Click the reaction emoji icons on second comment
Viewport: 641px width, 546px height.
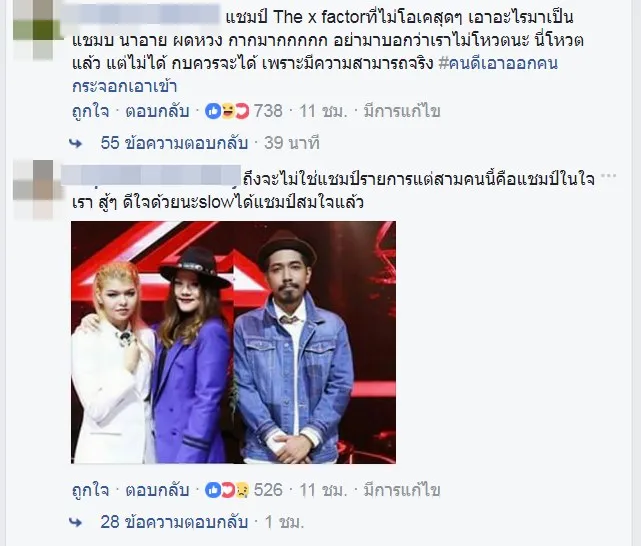[x=227, y=490]
